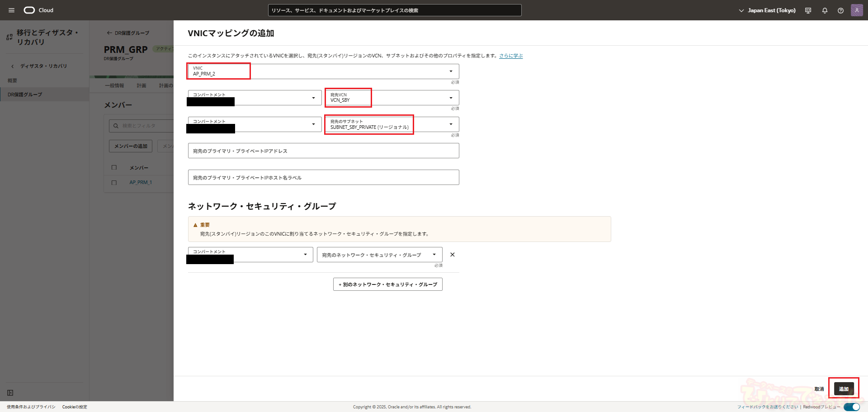
Task: Toggle the Redwood preview switch
Action: pos(851,407)
